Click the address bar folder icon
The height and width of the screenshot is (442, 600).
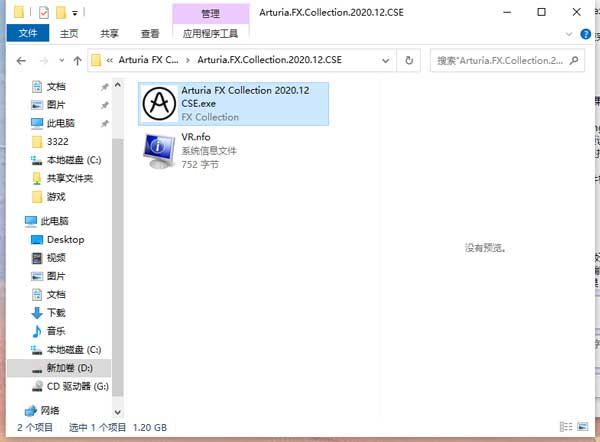[96, 60]
